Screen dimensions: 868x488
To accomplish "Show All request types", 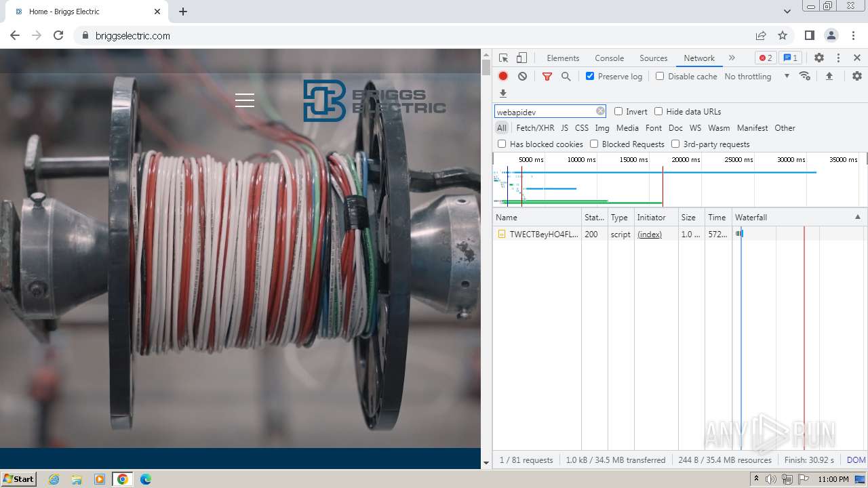I will pyautogui.click(x=501, y=127).
